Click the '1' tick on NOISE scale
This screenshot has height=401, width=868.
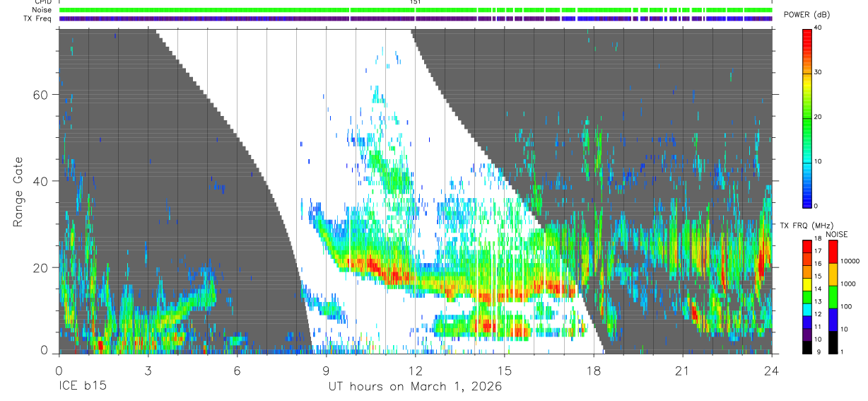841,351
